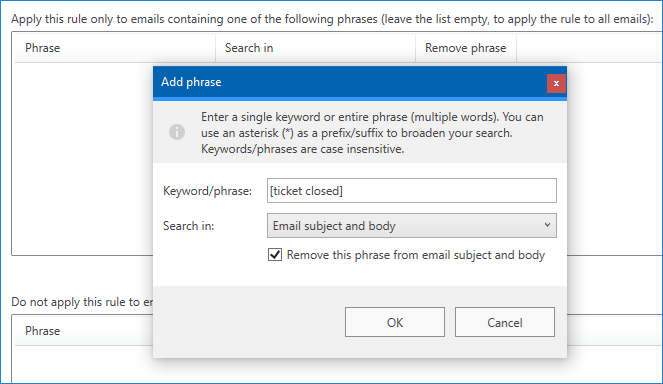663x384 pixels.
Task: Click the Phrase column header in top list
Action: (x=115, y=48)
